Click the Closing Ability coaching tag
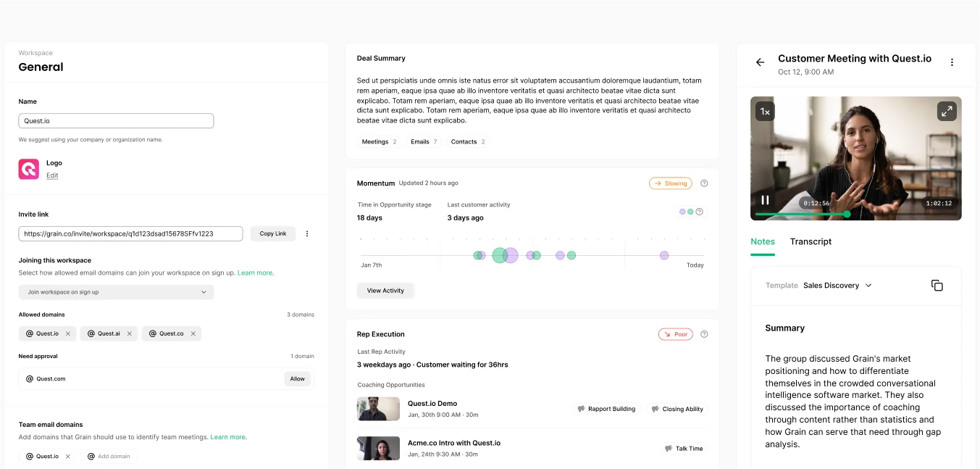This screenshot has width=980, height=469. pos(677,409)
